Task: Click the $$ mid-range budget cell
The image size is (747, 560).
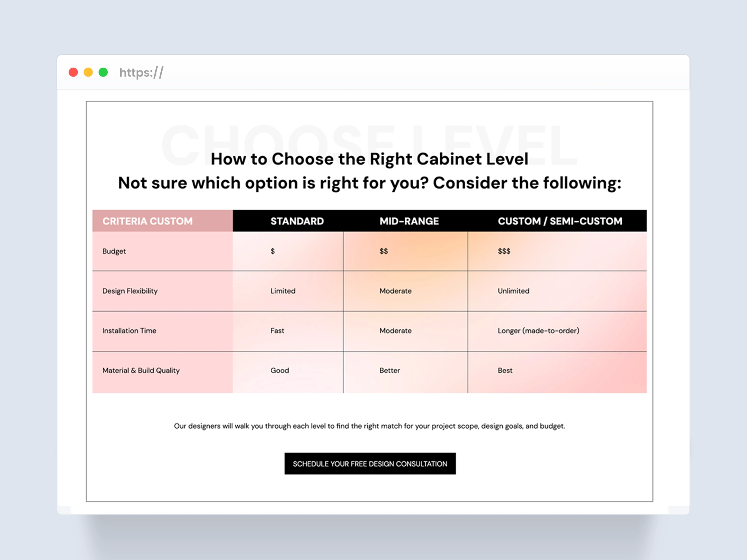Action: coord(384,251)
